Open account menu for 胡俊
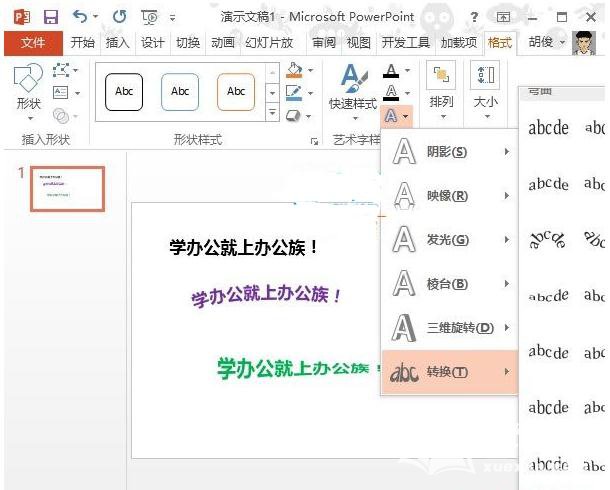The width and height of the screenshot is (610, 490). (x=546, y=42)
